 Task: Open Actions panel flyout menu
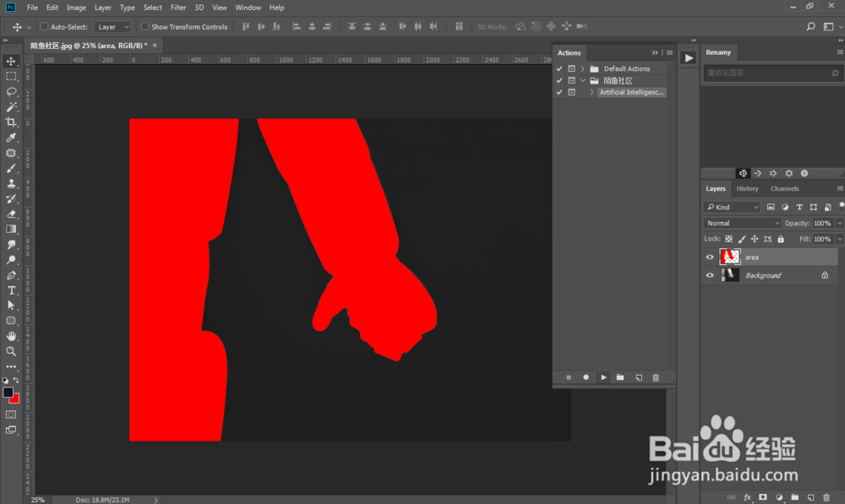(670, 53)
